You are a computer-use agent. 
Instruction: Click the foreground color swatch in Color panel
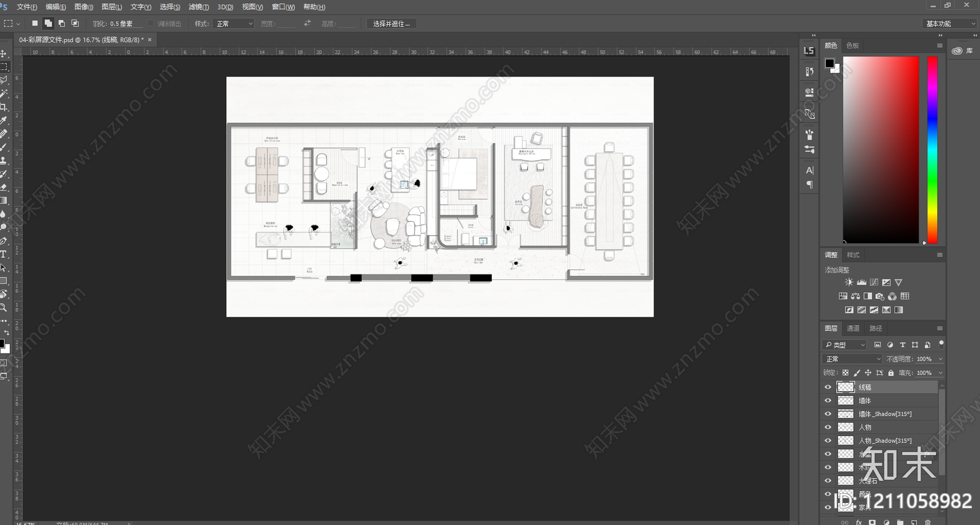829,63
